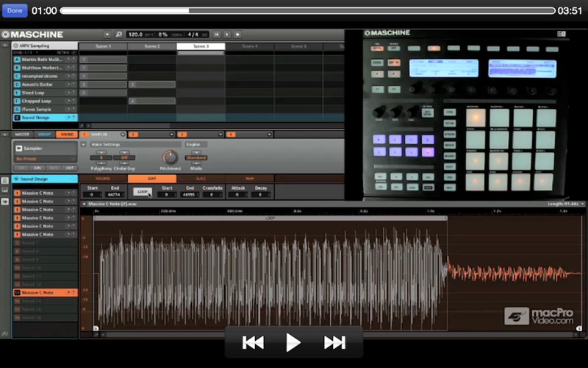Click the preset search icon beside No Preset

tap(73, 159)
